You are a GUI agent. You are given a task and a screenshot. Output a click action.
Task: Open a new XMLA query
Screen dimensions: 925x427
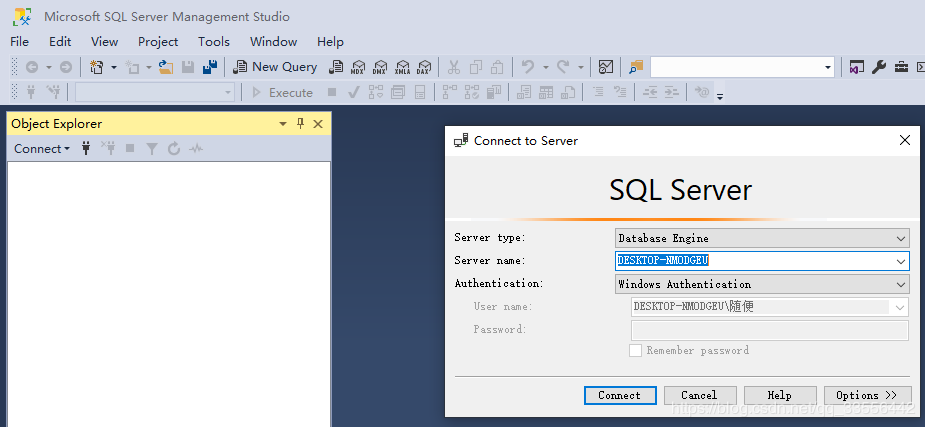[x=402, y=67]
